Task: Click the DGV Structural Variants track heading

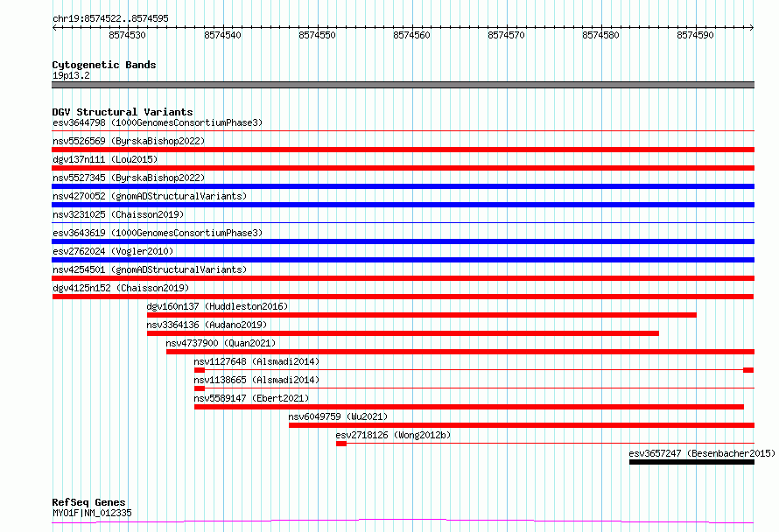Action: pos(123,112)
